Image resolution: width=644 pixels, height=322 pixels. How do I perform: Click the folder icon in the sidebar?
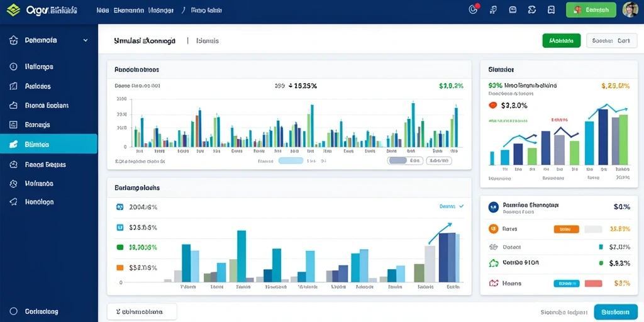point(13,106)
